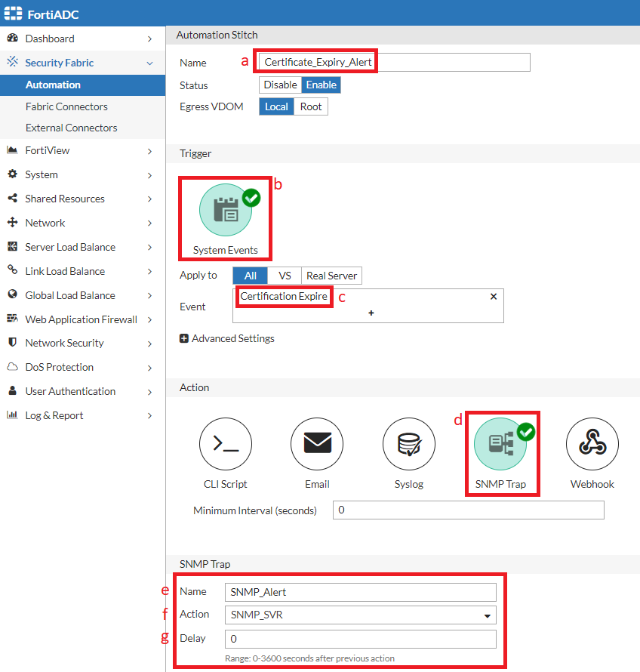Set Egress VDOM to Root

pyautogui.click(x=311, y=106)
